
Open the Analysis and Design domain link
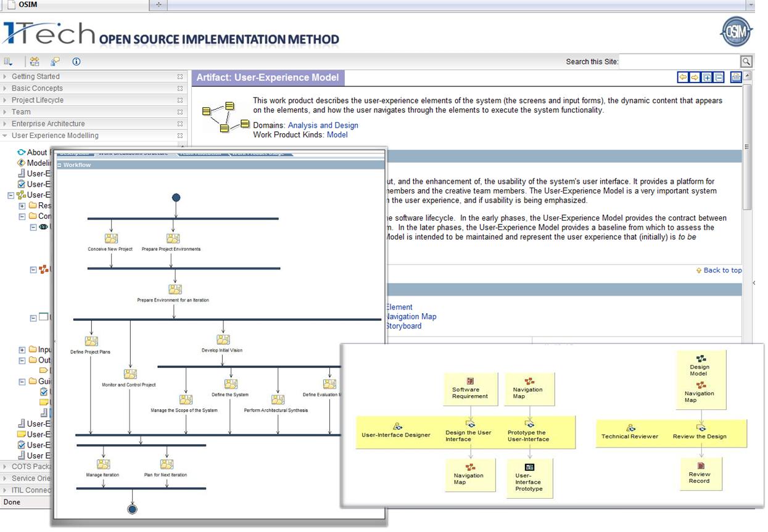pos(323,125)
